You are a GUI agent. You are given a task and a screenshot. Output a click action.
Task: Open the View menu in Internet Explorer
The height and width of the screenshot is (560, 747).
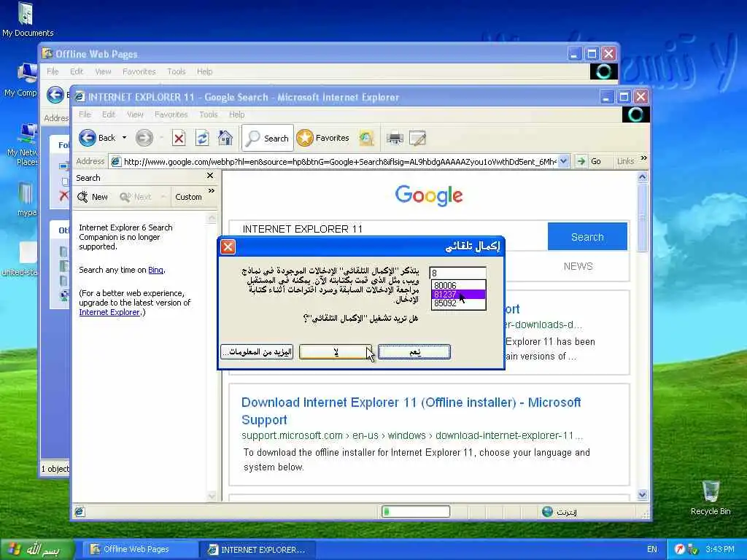(135, 114)
